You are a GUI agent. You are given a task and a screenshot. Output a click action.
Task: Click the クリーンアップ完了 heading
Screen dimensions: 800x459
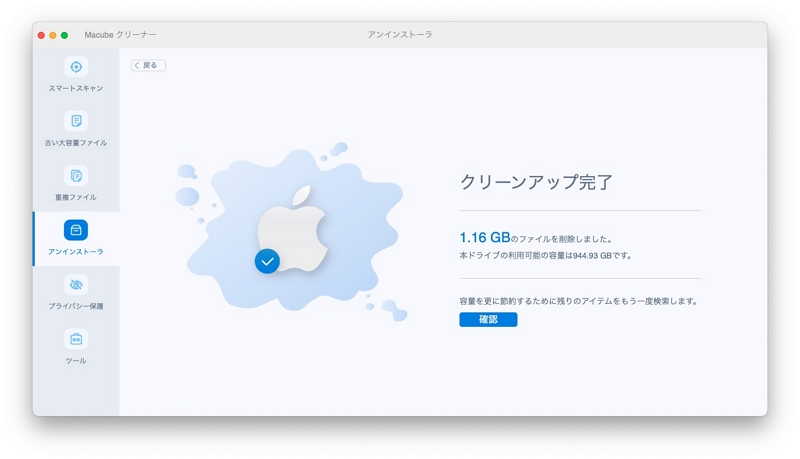pos(536,182)
